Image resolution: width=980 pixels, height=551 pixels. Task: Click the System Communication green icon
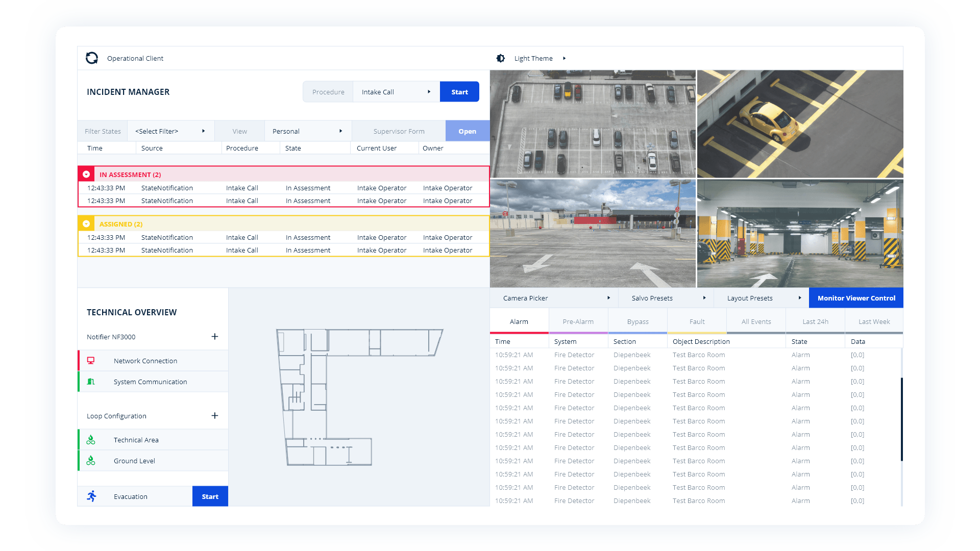91,382
